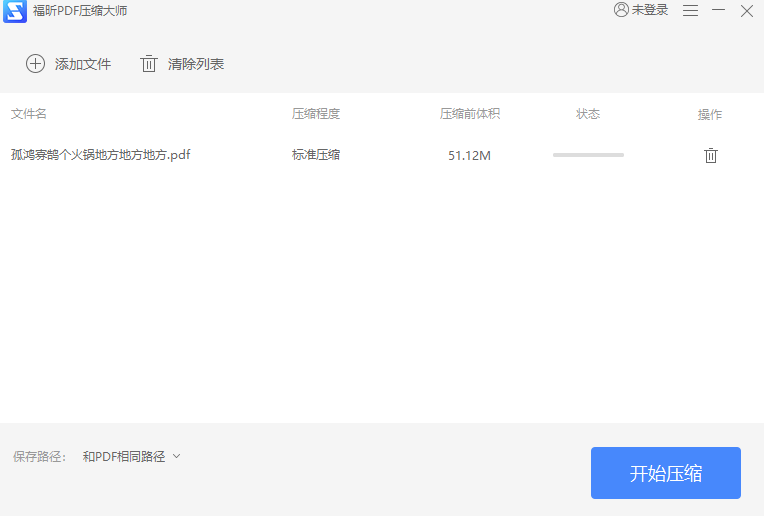The image size is (764, 516).
Task: Open the 和PDF相同路径 save path dropdown
Action: pyautogui.click(x=124, y=457)
